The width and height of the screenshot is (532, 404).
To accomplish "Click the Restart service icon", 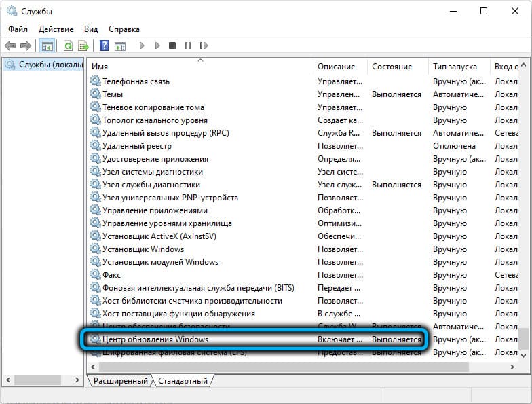I will click(204, 45).
